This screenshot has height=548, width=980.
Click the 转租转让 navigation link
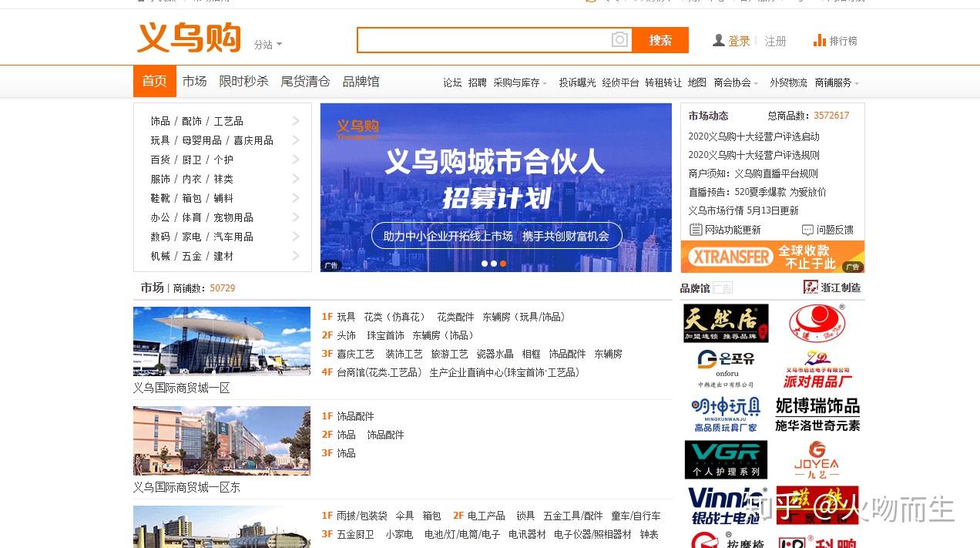tap(663, 82)
